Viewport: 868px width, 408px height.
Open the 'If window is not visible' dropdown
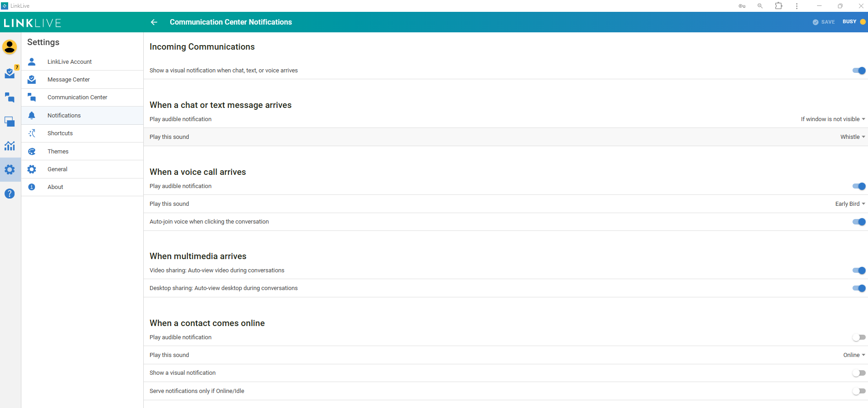point(833,119)
